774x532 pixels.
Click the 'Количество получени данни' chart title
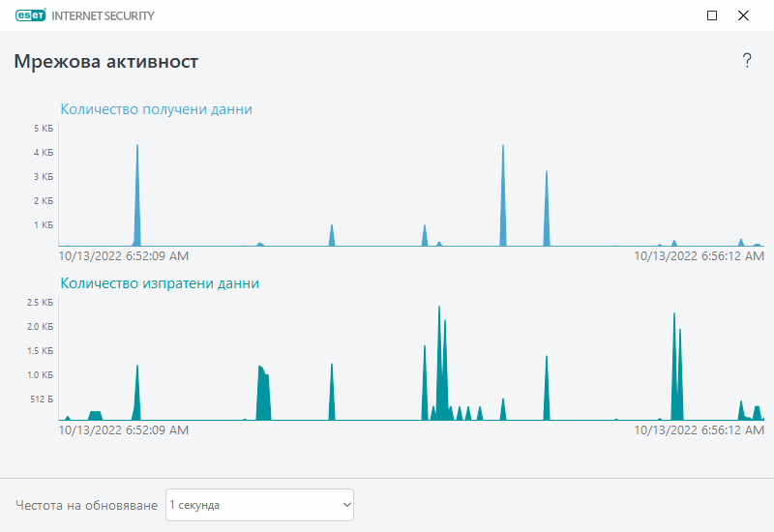coord(156,109)
